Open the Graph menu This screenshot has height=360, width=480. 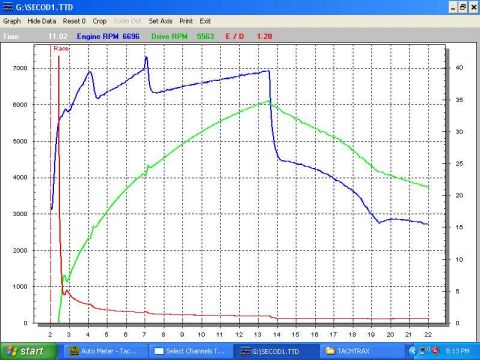tap(12, 21)
